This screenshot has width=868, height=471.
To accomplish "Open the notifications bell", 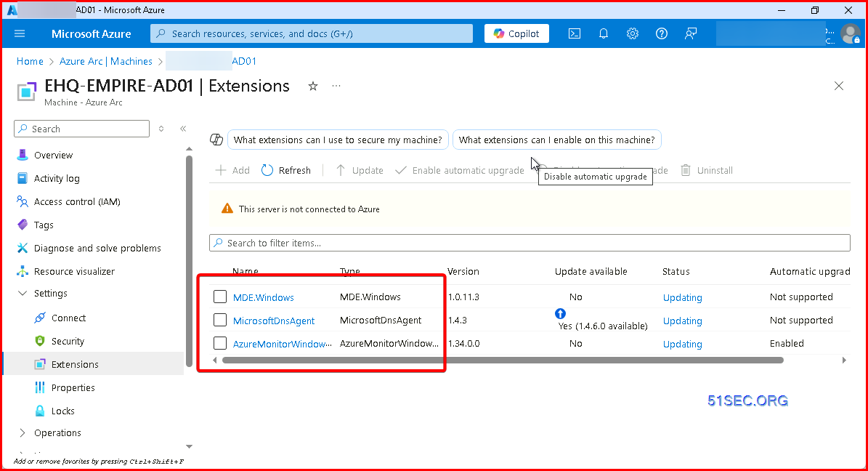I will coord(604,34).
